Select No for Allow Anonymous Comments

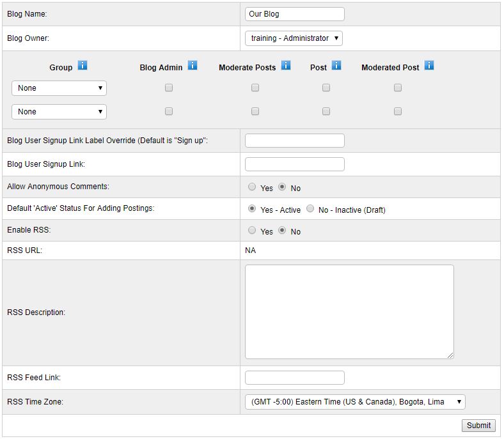[x=282, y=187]
